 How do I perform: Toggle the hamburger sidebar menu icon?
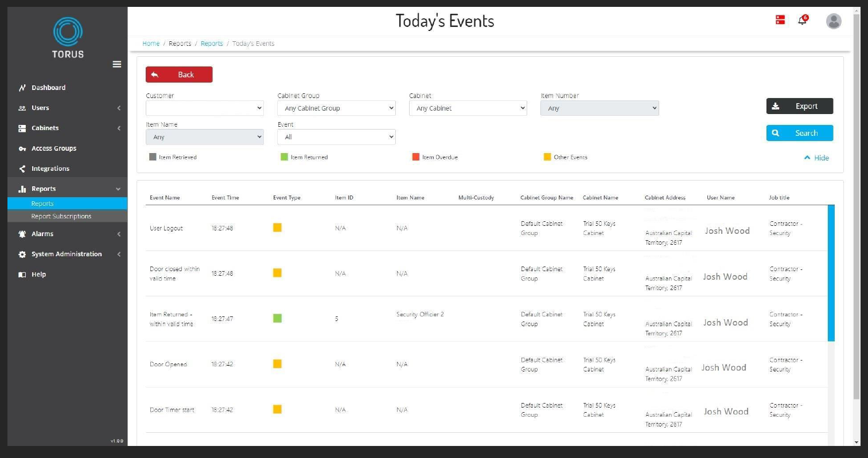pos(117,64)
